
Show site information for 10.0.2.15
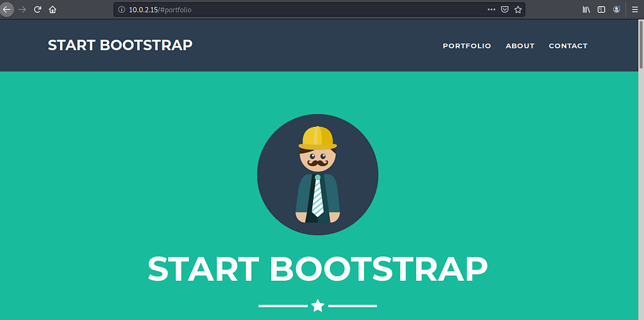(121, 10)
